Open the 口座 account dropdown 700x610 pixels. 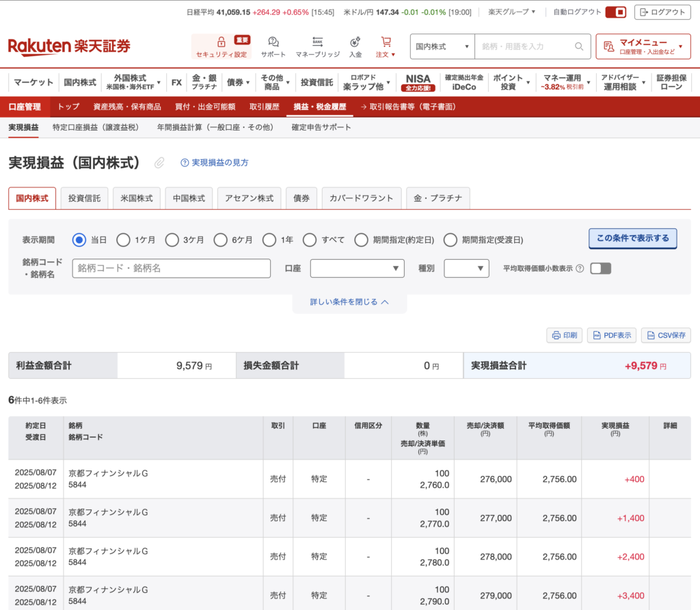click(357, 268)
